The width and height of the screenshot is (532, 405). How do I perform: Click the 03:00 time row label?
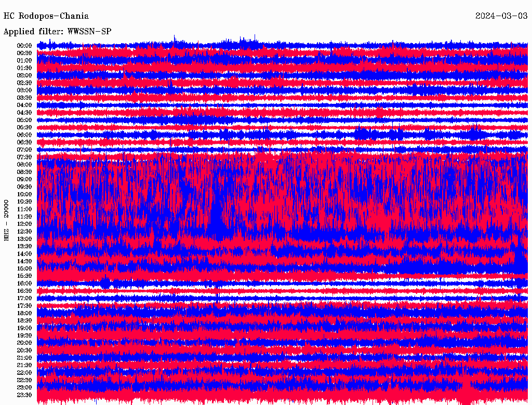pyautogui.click(x=24, y=90)
